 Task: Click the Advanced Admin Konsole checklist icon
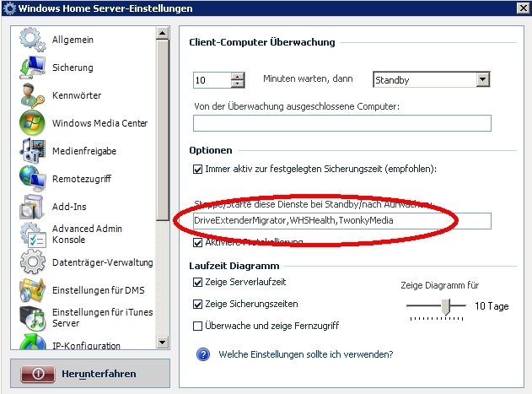click(33, 235)
